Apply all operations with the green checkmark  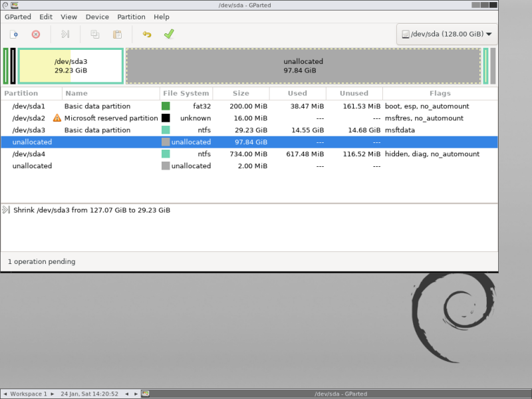(x=169, y=35)
